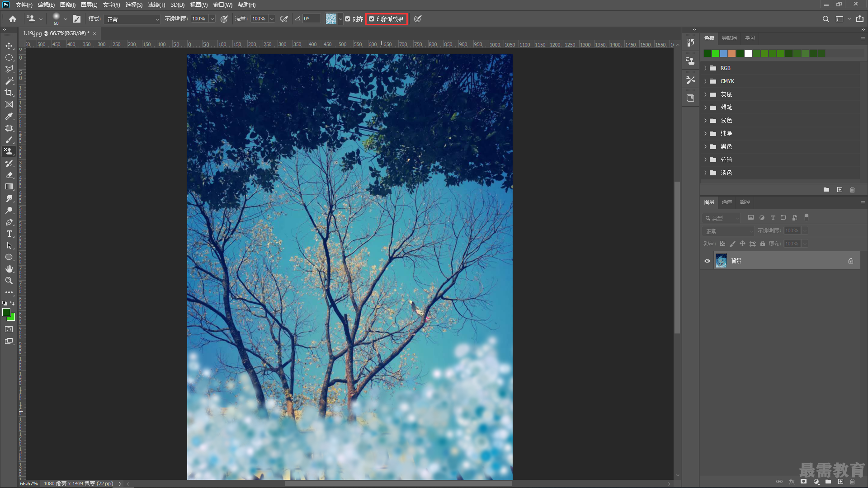Expand the 灰度 swatch folder

(x=705, y=94)
